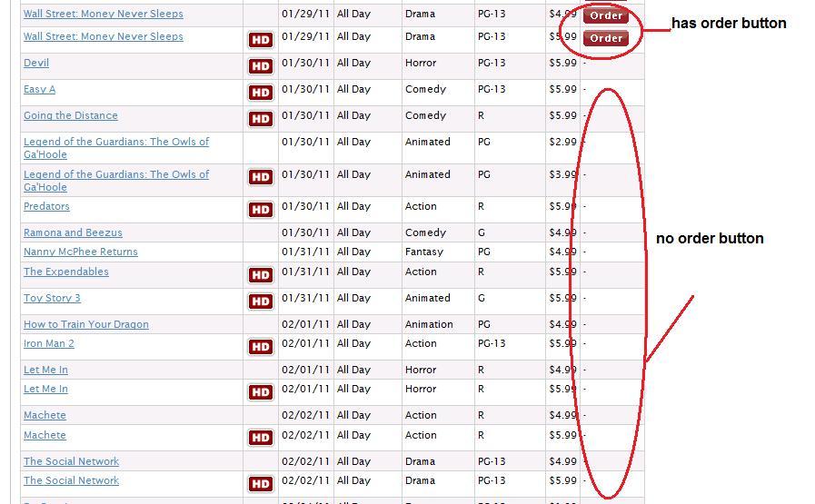
Task: Follow the Iron Man 2 link
Action: (49, 343)
